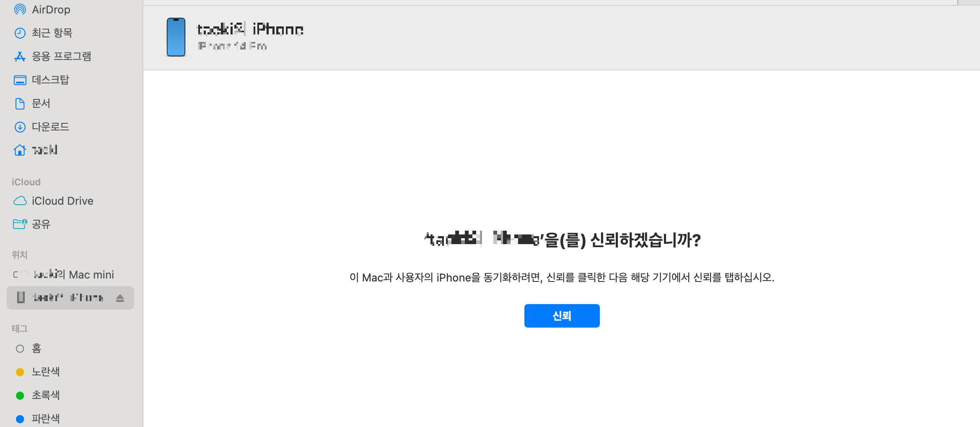980x427 pixels.
Task: Select the yellow 노란색 tag dot
Action: click(20, 372)
